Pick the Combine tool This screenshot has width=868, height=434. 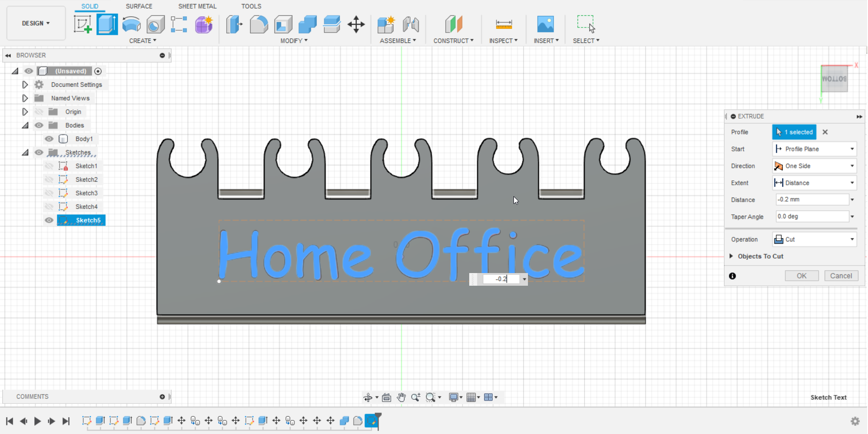pyautogui.click(x=308, y=24)
